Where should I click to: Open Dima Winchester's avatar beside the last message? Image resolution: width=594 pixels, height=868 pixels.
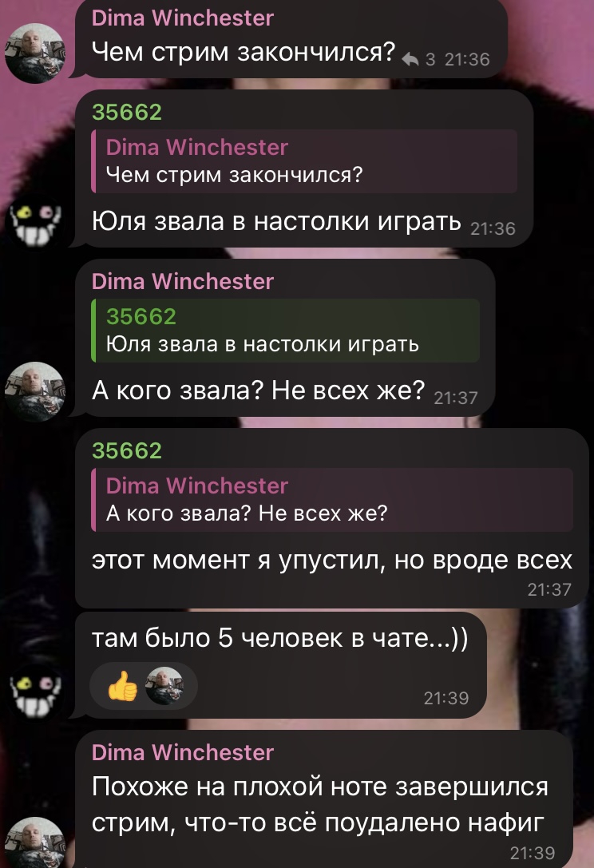[x=35, y=843]
